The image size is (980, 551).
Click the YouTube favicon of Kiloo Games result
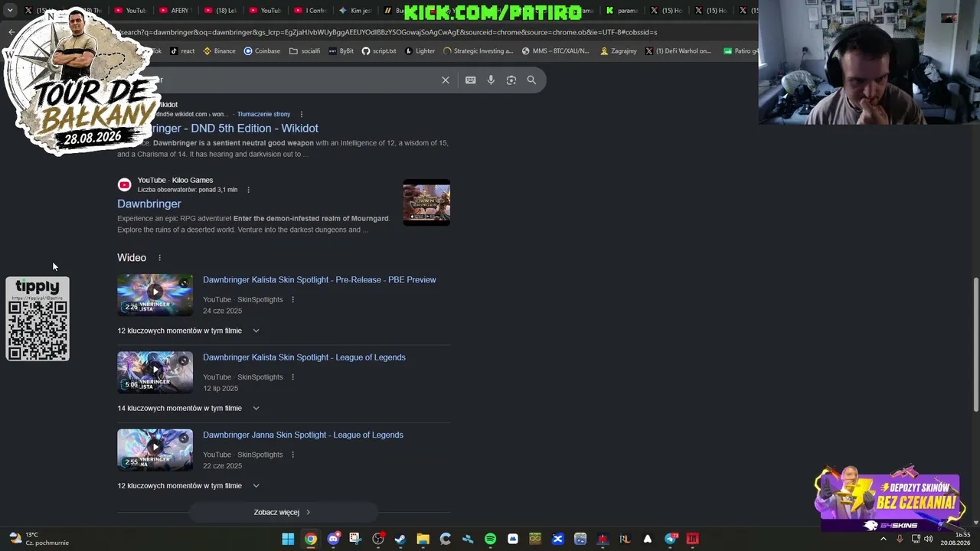(x=124, y=184)
